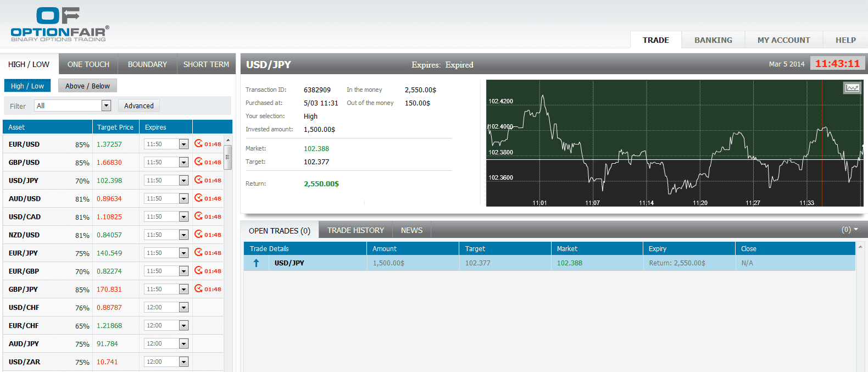Open the One Touch tab
Viewport: 868px width, 372px height.
coord(88,64)
